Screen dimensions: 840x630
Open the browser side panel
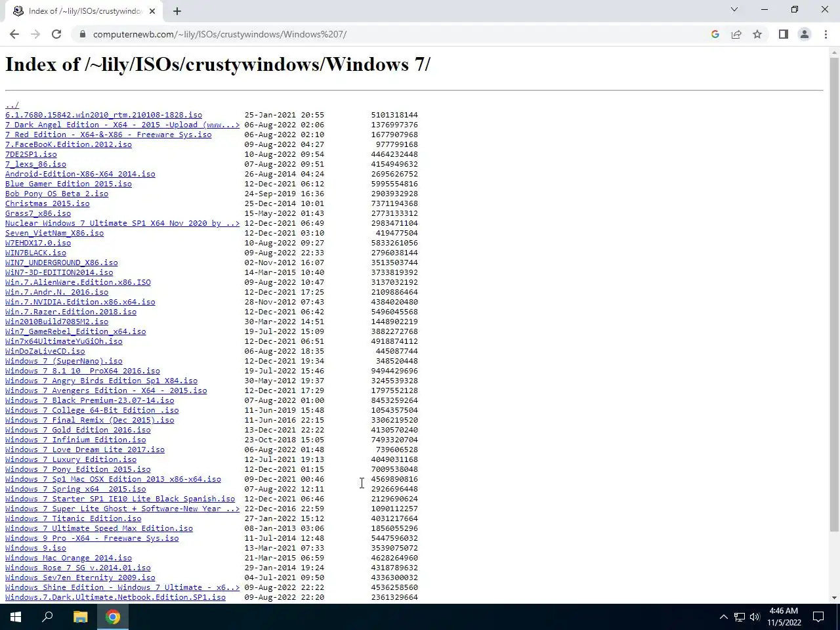pyautogui.click(x=783, y=34)
